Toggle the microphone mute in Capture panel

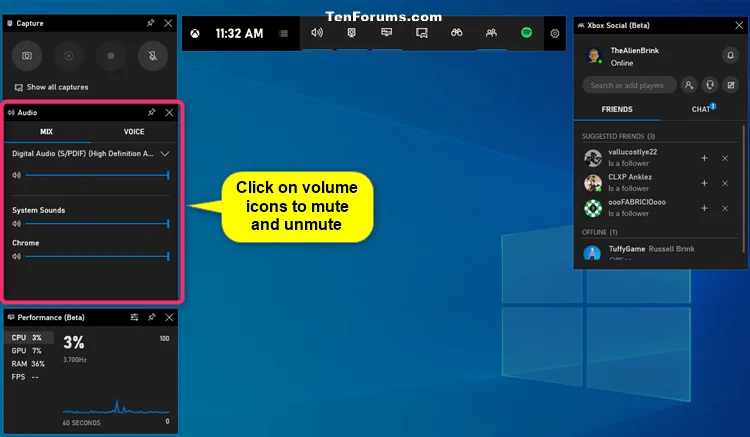pyautogui.click(x=153, y=56)
